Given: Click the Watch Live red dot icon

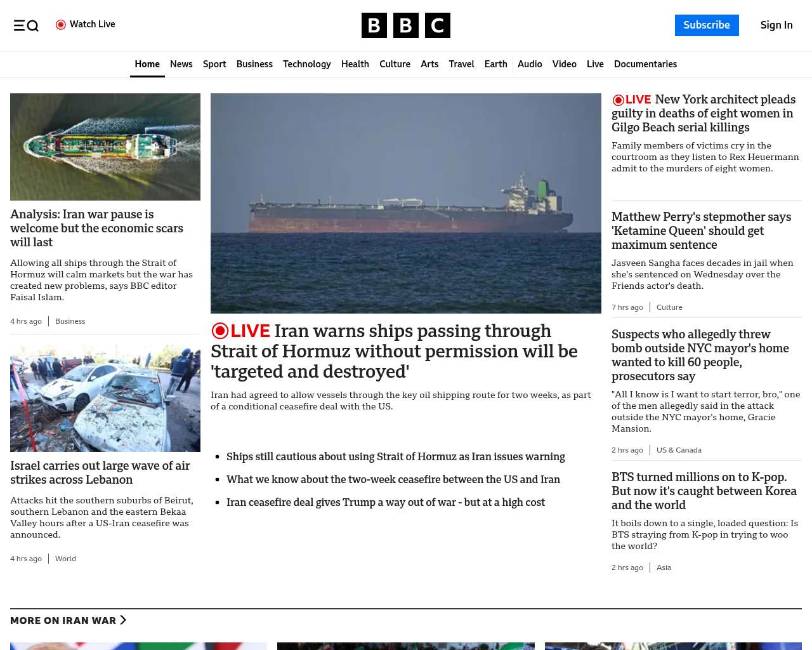Looking at the screenshot, I should coord(61,25).
